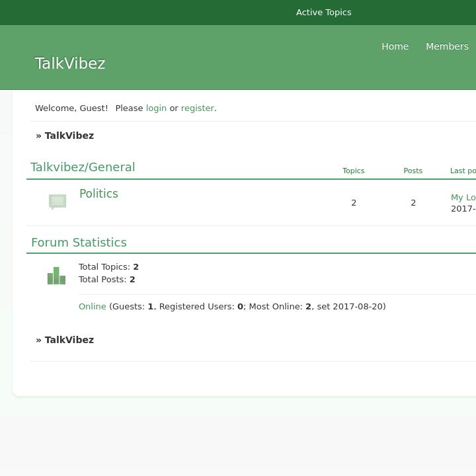This screenshot has width=476, height=476.
Task: Open Active Topics in the top bar
Action: 323,13
